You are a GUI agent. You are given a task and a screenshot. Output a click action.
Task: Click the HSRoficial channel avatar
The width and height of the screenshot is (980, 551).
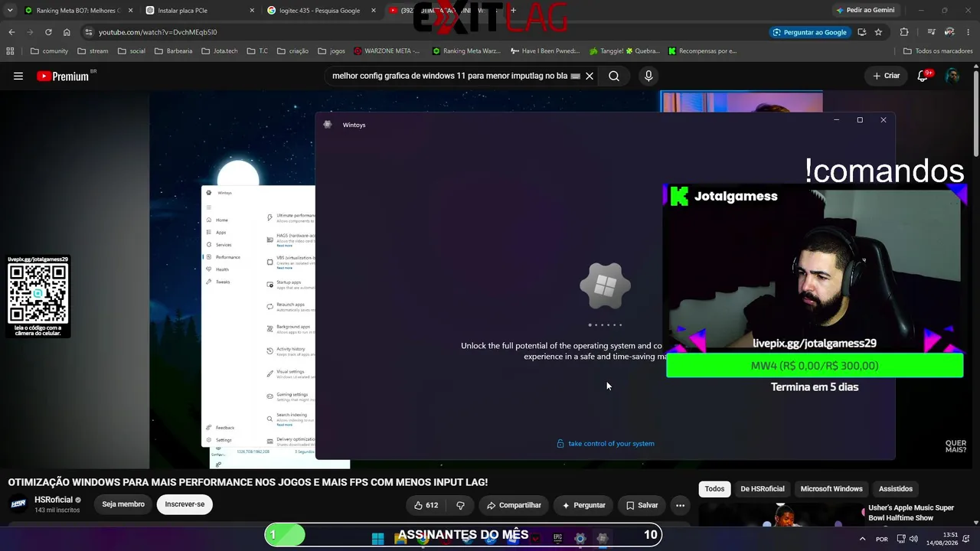18,504
